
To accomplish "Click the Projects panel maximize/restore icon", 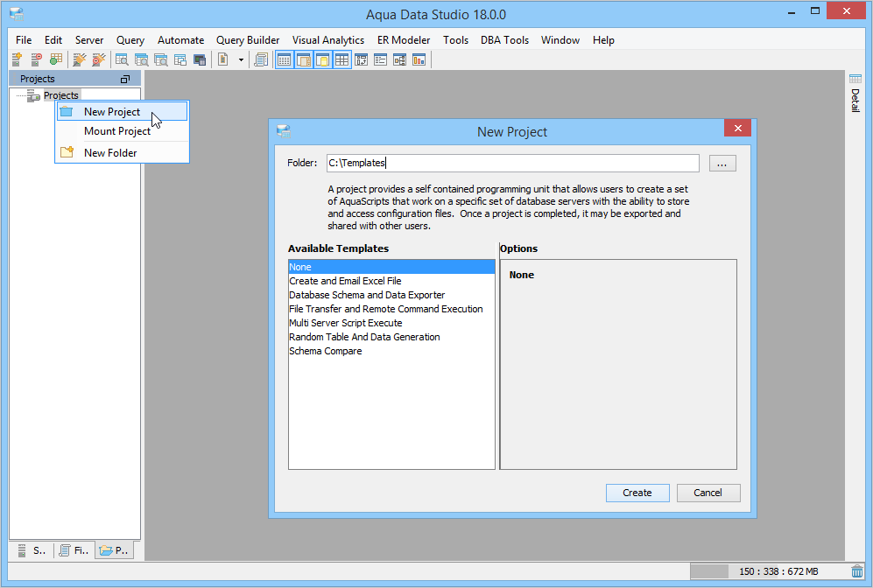I will pyautogui.click(x=125, y=79).
